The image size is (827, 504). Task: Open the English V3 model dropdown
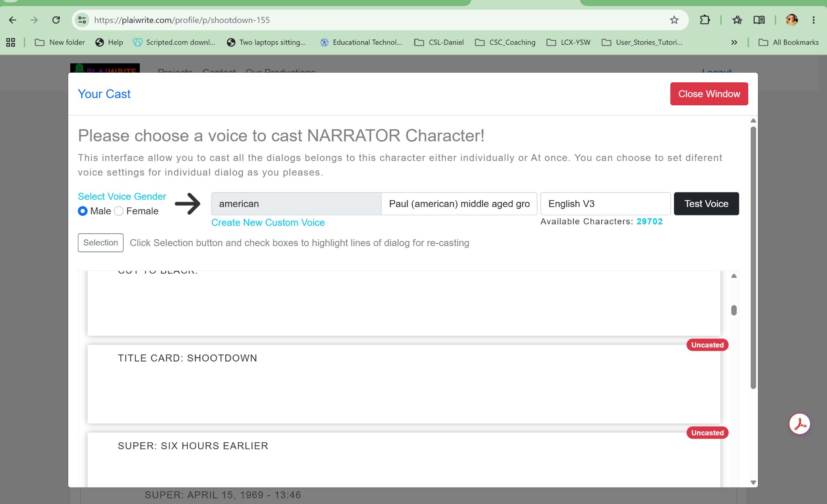pyautogui.click(x=605, y=204)
